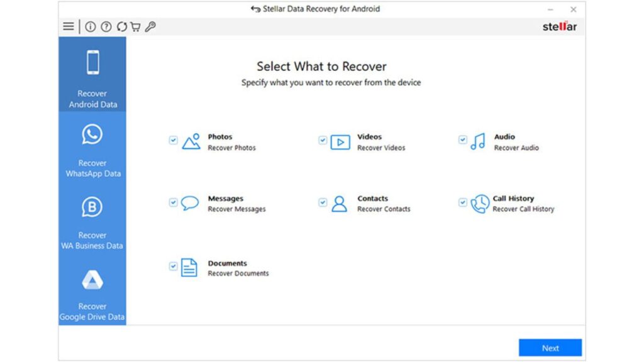Uncheck the Documents checkbox
Screen dimensions: 644x362
[174, 266]
